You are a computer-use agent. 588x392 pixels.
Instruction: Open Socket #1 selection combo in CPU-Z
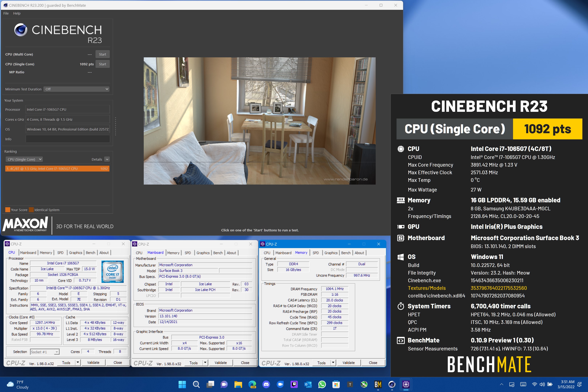tap(45, 352)
